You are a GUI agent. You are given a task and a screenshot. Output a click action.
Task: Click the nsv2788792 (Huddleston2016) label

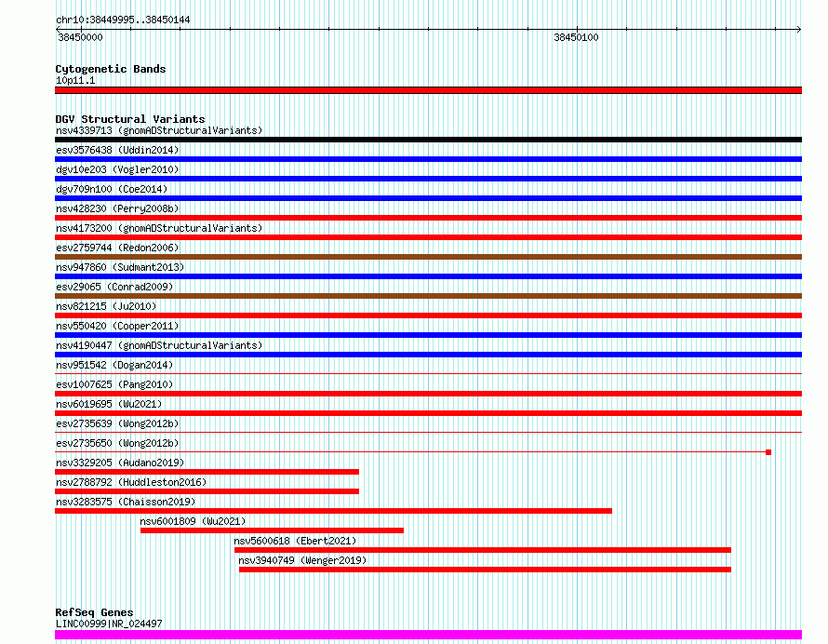[x=131, y=482]
